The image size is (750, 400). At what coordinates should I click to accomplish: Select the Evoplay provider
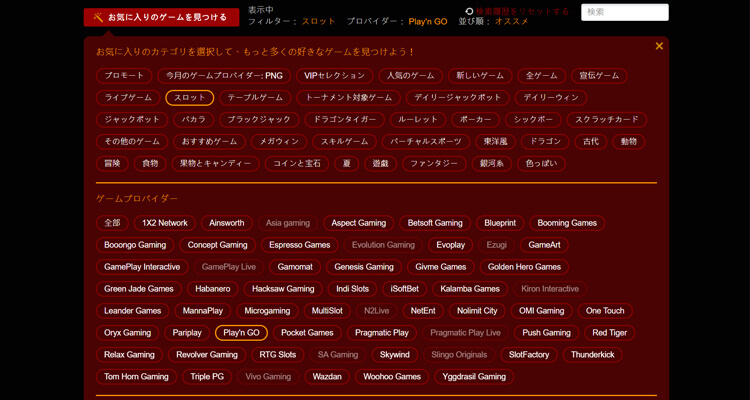coord(451,245)
